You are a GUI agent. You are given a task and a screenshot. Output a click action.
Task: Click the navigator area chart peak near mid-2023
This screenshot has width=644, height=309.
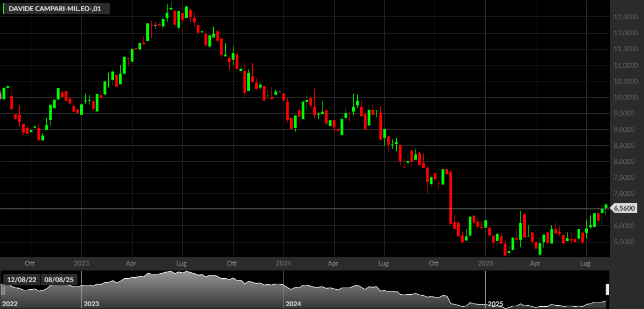(x=171, y=273)
